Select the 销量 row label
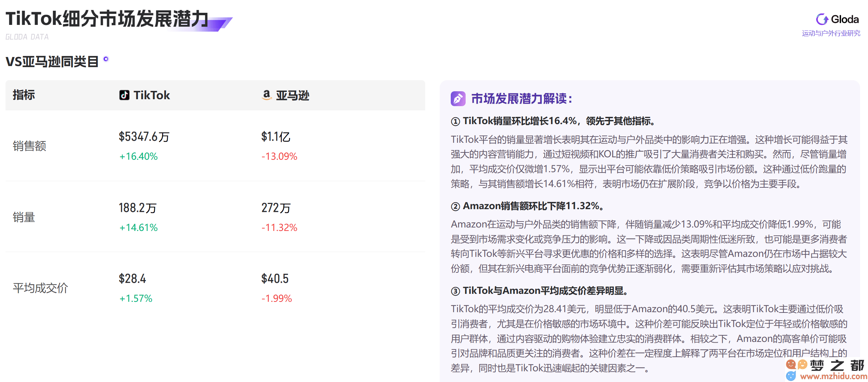This screenshot has width=868, height=382. tap(24, 217)
